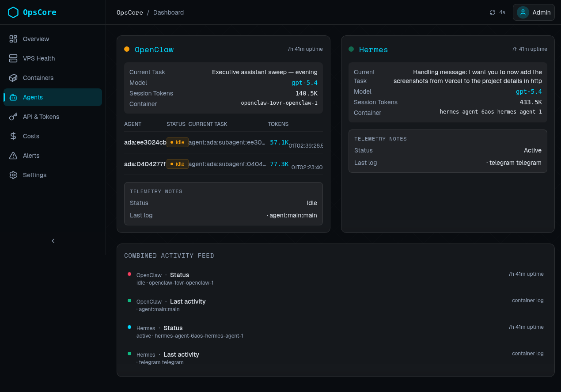Click the Agents robot icon
Screen dimensions: 561x392
point(13,97)
